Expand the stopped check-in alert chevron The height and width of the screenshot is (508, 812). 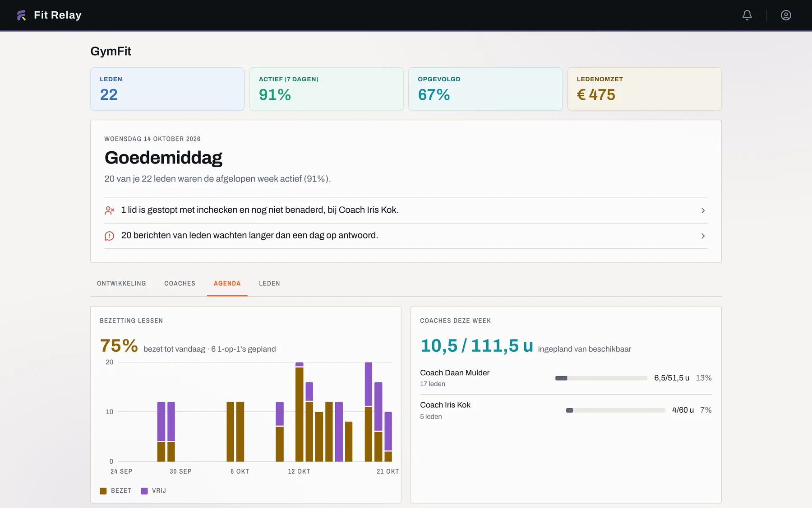pos(703,210)
